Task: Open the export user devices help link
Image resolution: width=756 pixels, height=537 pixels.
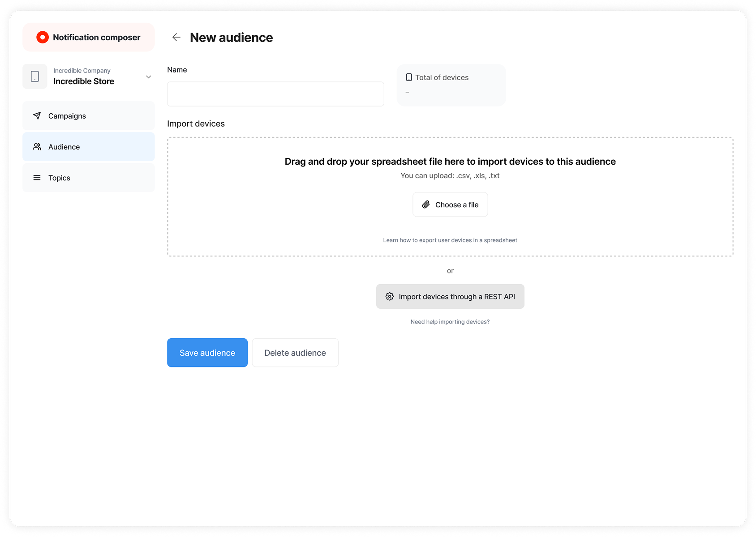Action: [450, 240]
